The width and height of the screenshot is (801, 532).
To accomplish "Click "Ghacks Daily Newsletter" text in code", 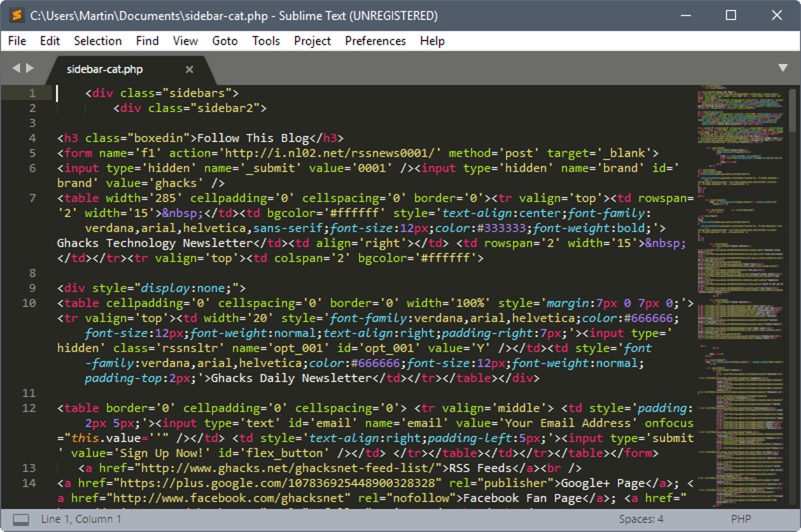I will coord(291,378).
